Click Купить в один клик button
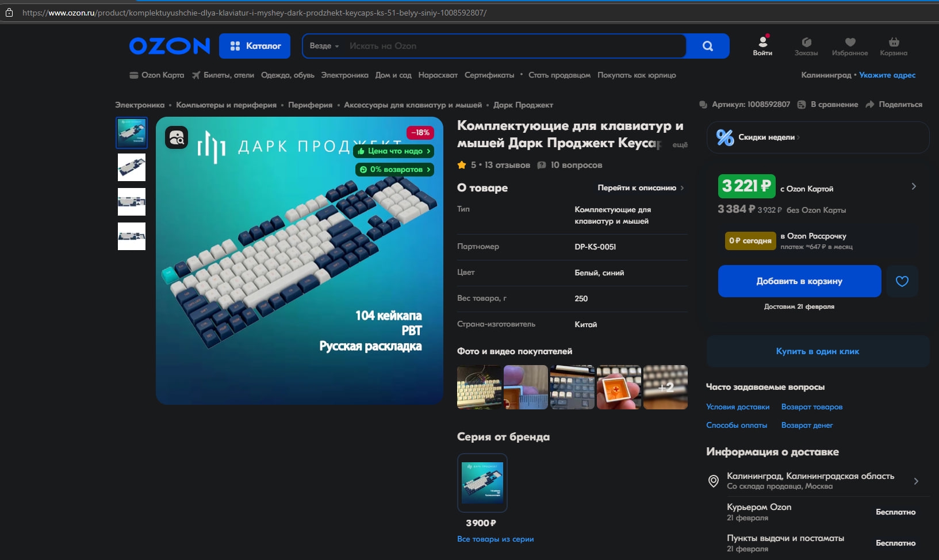Viewport: 939px width, 560px height. tap(818, 351)
